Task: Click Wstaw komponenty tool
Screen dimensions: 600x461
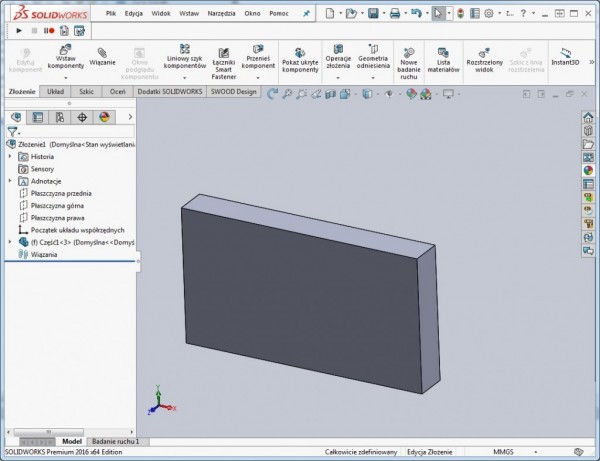Action: [x=65, y=57]
